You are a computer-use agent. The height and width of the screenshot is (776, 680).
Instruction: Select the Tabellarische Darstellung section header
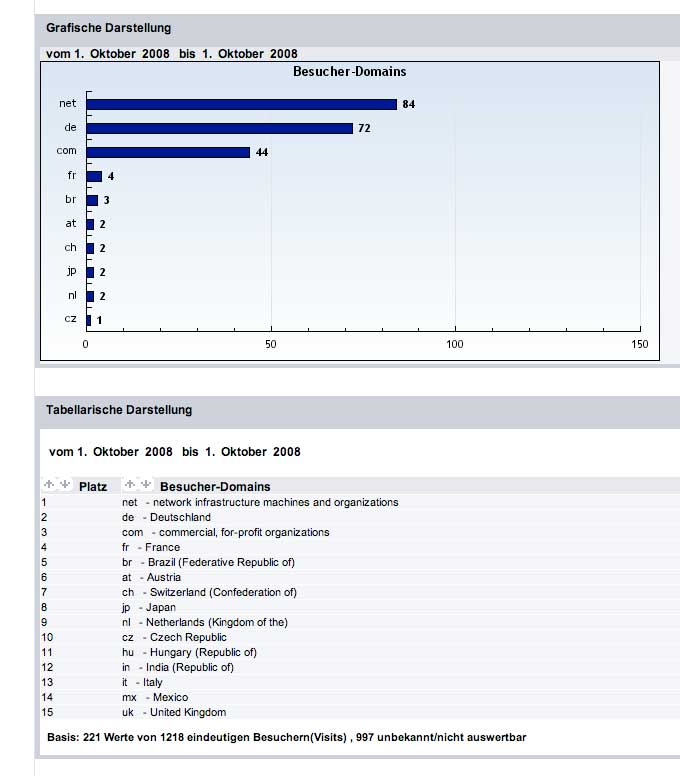(119, 410)
